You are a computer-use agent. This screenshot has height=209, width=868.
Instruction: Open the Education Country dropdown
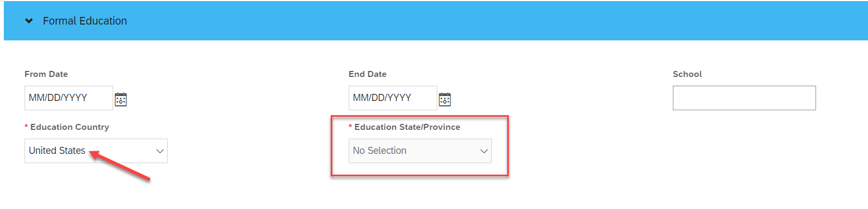[x=96, y=151]
